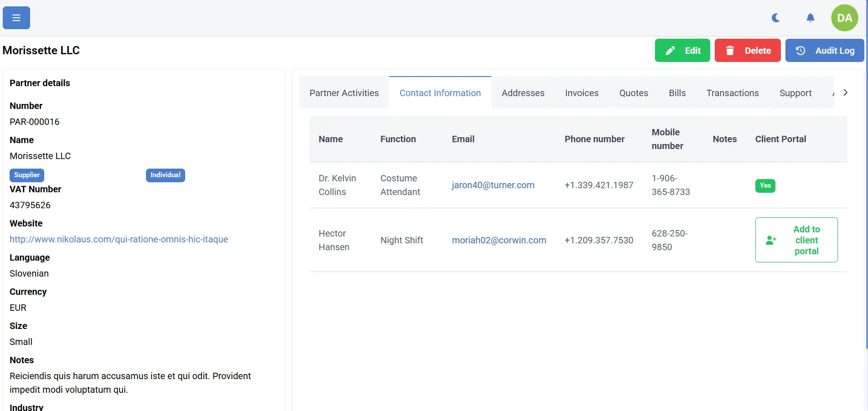Image resolution: width=868 pixels, height=411 pixels.
Task: Visit the partner website link
Action: (x=119, y=239)
